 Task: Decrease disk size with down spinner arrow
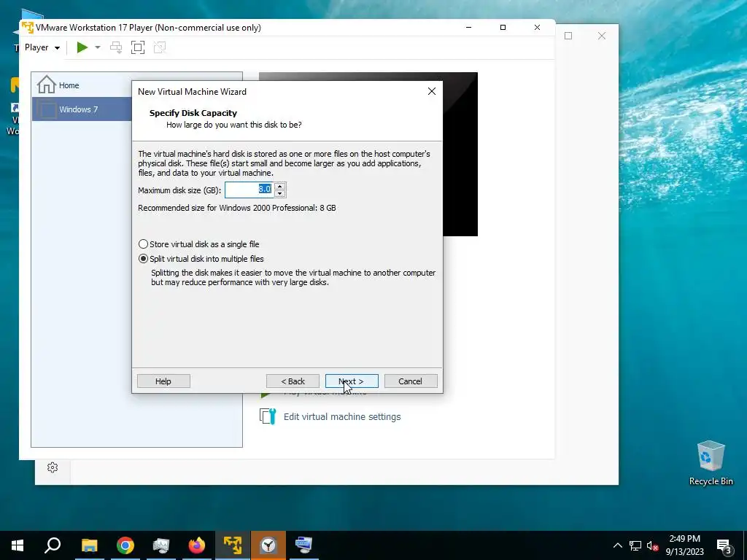(280, 194)
